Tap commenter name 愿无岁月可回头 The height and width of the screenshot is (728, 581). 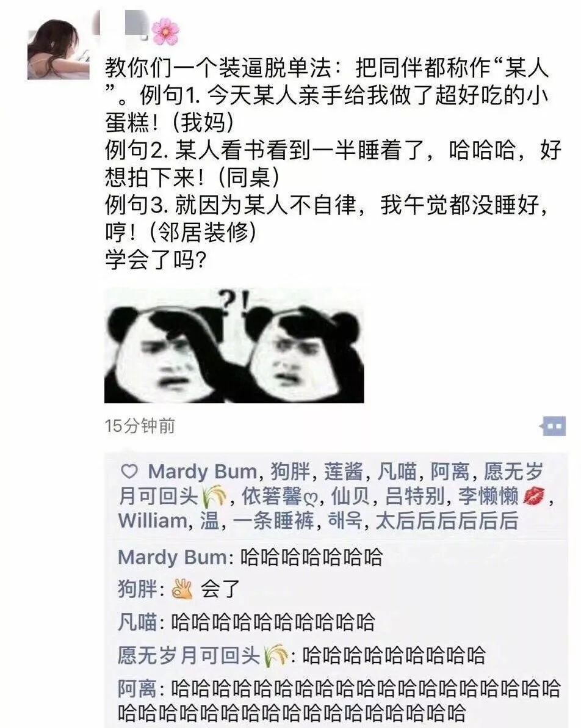pyautogui.click(x=203, y=655)
